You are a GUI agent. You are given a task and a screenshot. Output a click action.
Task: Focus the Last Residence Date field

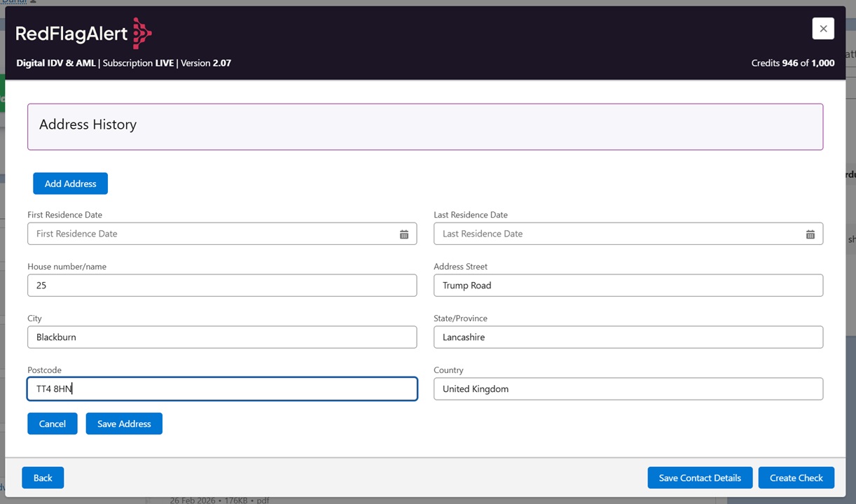click(x=628, y=234)
